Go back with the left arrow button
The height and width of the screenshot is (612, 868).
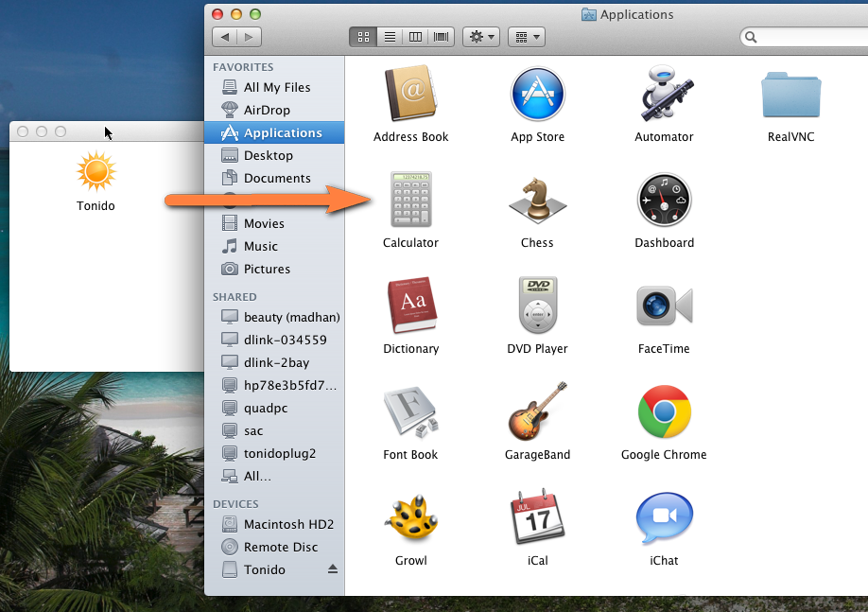(225, 37)
